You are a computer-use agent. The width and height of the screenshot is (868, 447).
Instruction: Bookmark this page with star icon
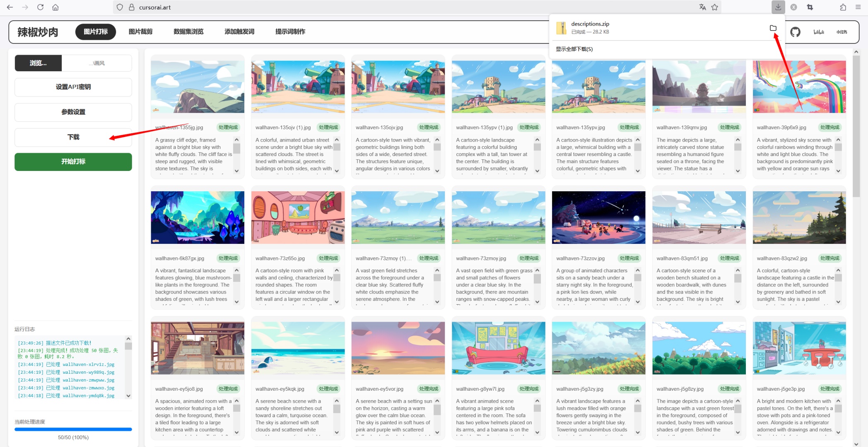pyautogui.click(x=715, y=7)
